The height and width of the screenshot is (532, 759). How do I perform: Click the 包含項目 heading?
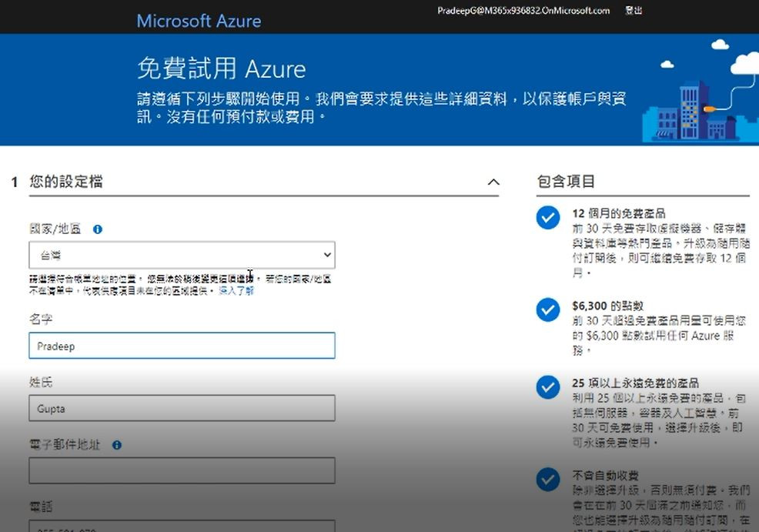[x=566, y=182]
